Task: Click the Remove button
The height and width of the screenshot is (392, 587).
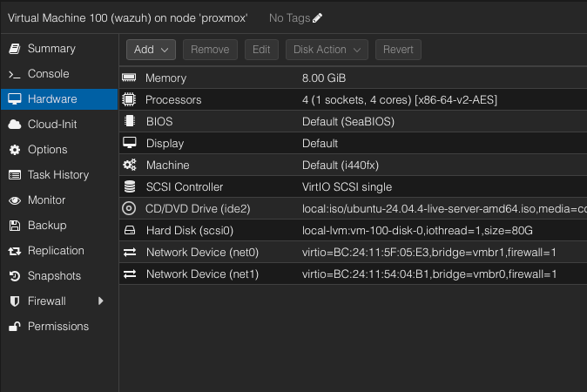Action: tap(210, 50)
